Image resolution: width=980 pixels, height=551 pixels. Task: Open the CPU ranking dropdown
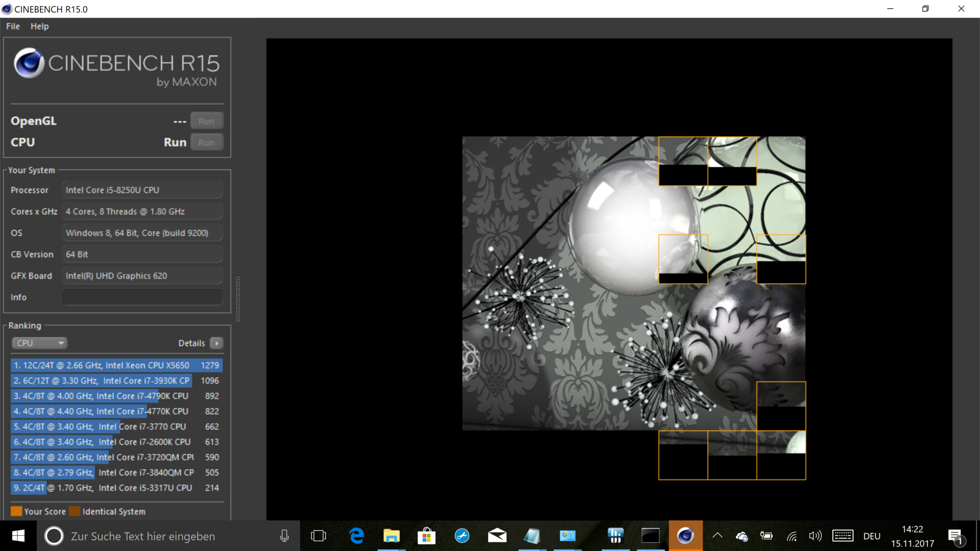point(39,343)
